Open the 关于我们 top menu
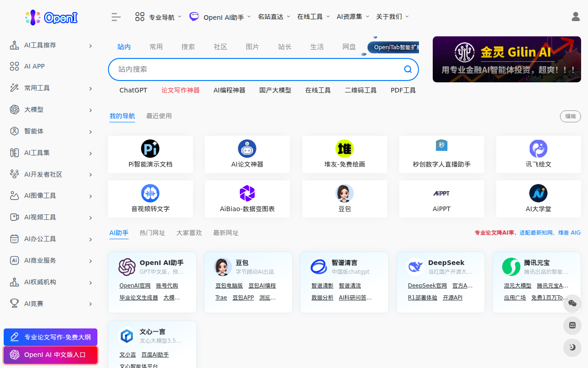 [x=393, y=17]
